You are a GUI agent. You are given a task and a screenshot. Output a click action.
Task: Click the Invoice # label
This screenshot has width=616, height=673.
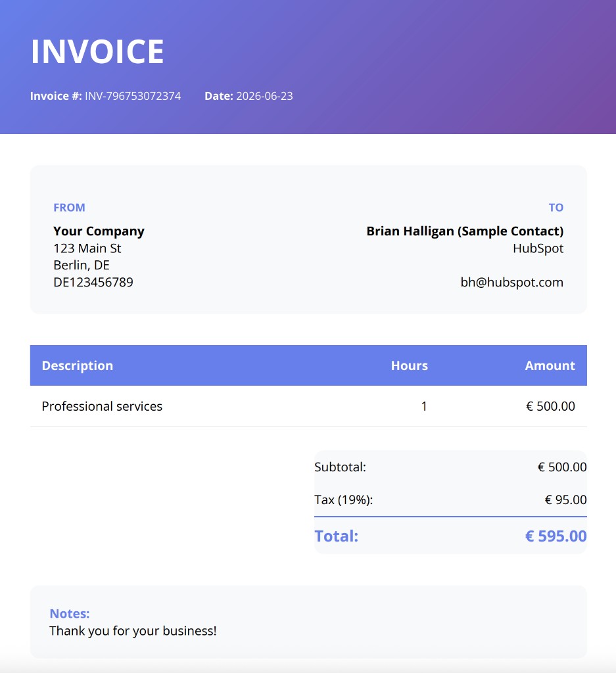pos(56,96)
